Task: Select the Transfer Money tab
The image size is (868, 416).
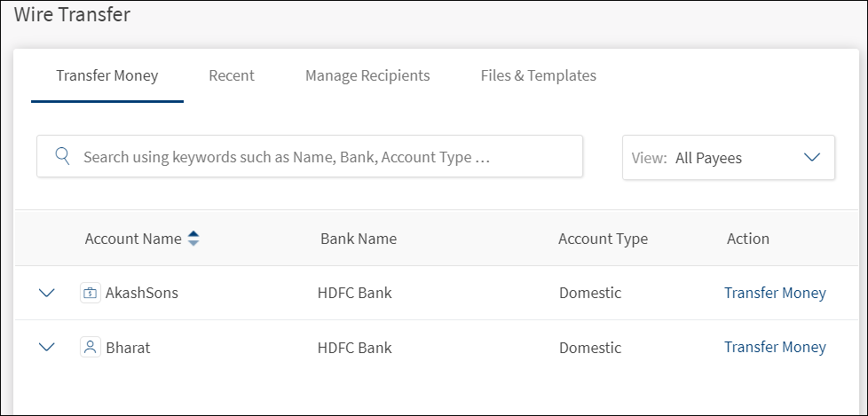Action: (107, 75)
